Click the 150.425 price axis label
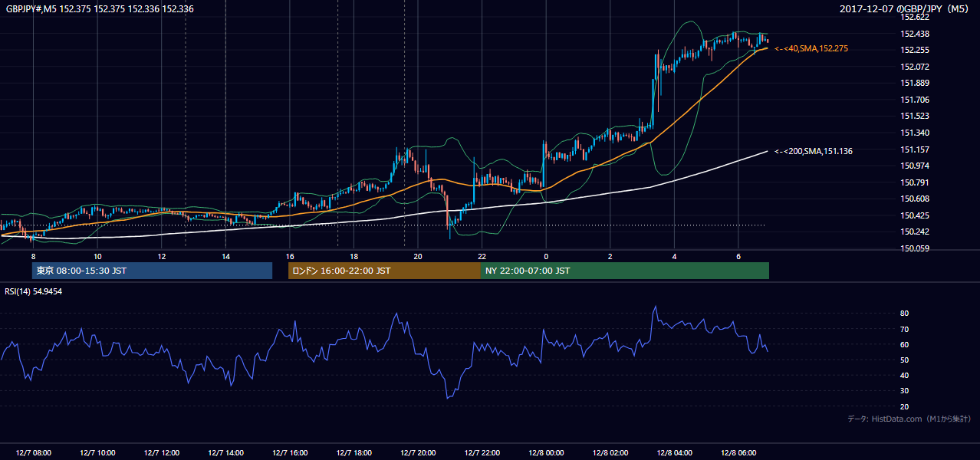This screenshot has width=980, height=460. point(914,215)
